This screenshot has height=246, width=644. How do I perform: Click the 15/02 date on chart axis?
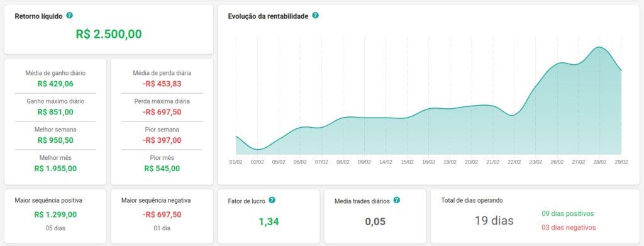pos(407,162)
